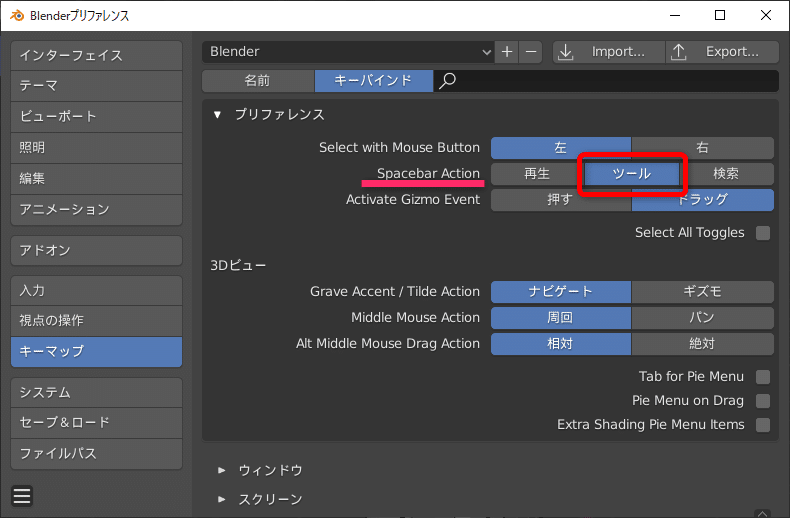Import a keymap configuration
Screen dimensions: 790x518
point(609,52)
